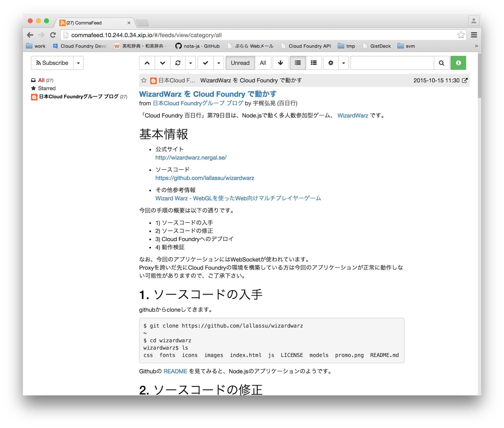
Task: Click the git clone command code block
Action: tap(272, 340)
